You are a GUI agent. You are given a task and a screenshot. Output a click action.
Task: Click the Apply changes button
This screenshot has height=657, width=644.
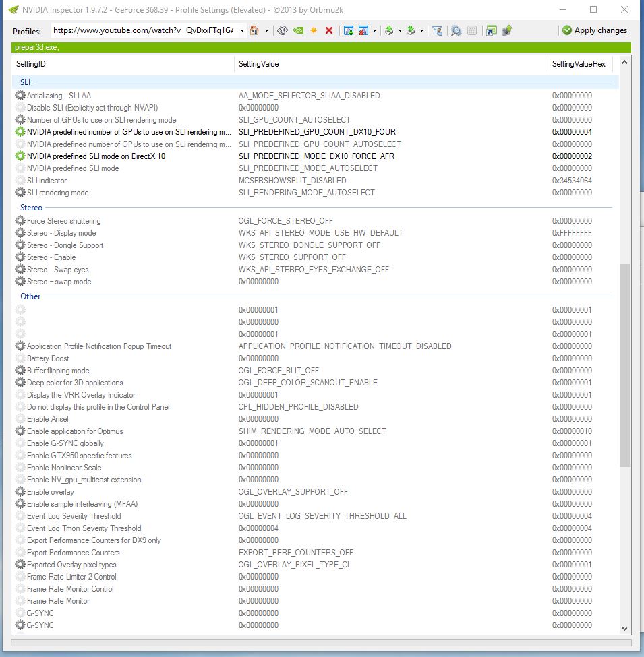[x=595, y=30]
